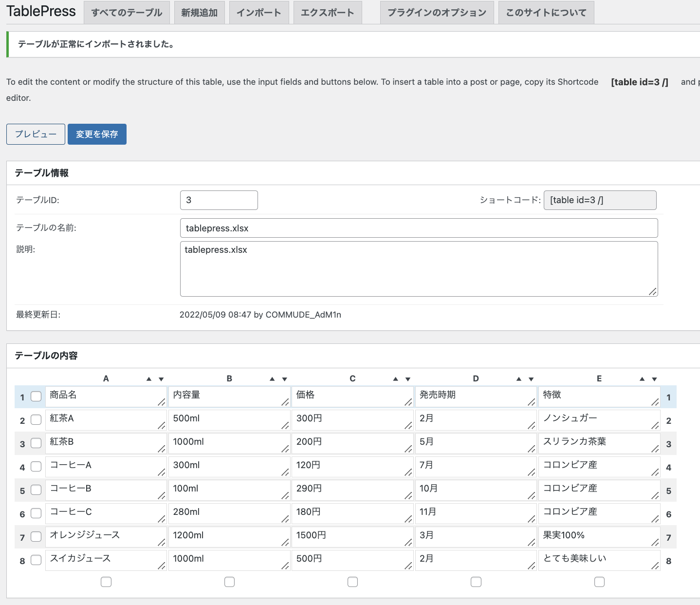
Task: Click the 商品名 header cell
Action: click(106, 397)
